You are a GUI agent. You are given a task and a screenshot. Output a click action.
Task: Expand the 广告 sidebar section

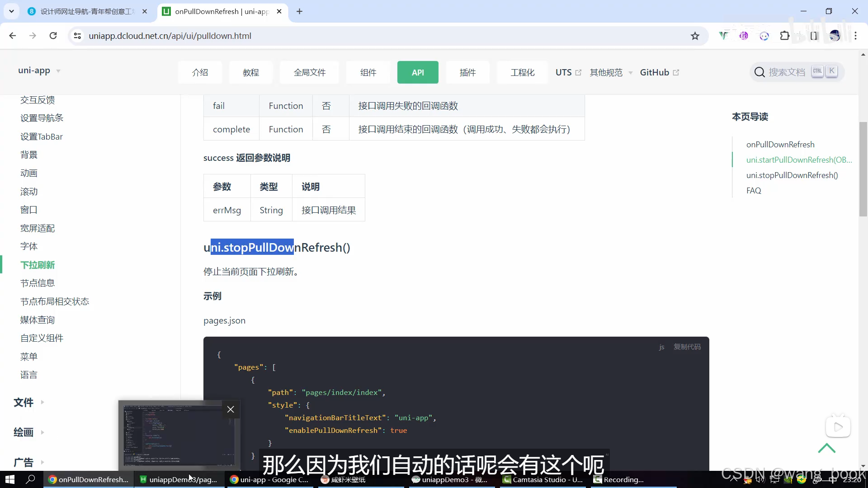pos(28,462)
